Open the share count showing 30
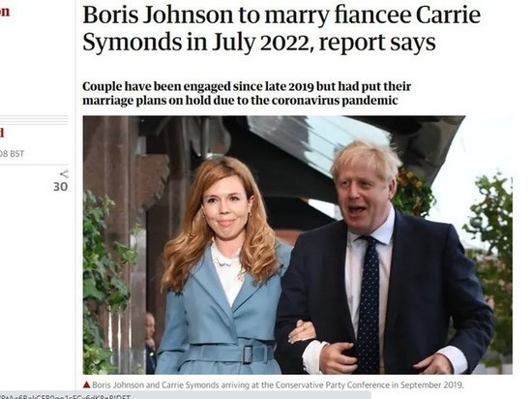Image resolution: width=532 pixels, height=399 pixels. tap(60, 187)
